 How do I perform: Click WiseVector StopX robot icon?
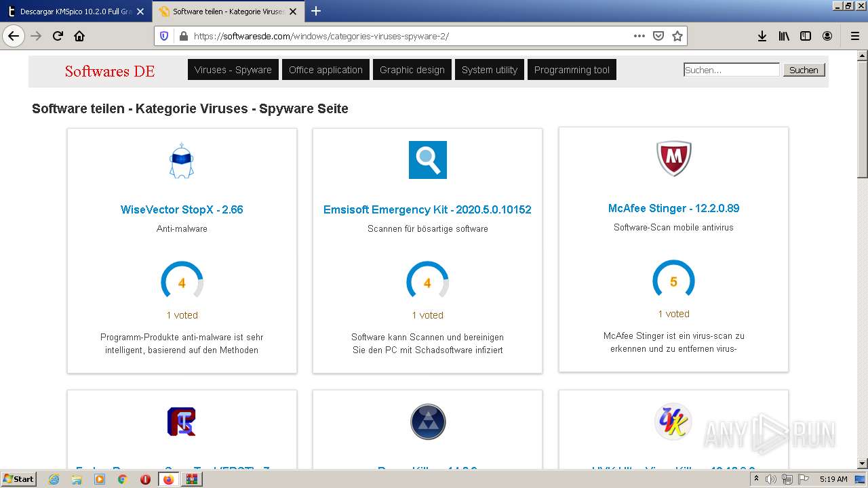181,161
